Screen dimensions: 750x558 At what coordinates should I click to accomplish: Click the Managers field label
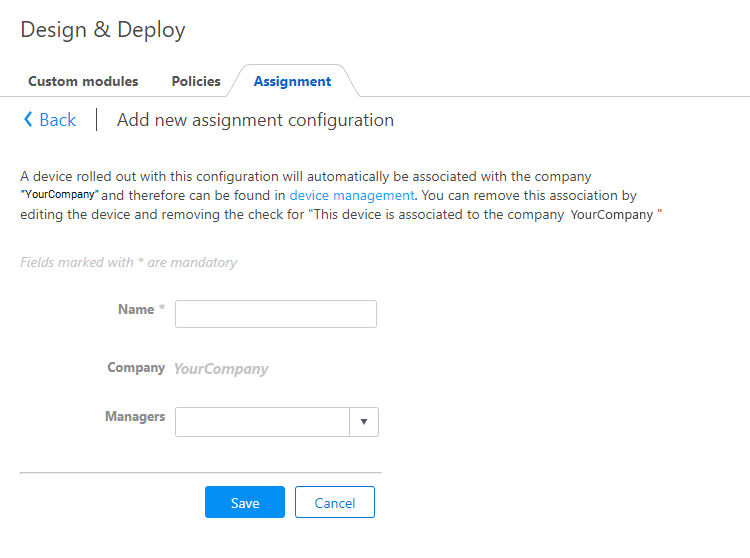pos(135,416)
